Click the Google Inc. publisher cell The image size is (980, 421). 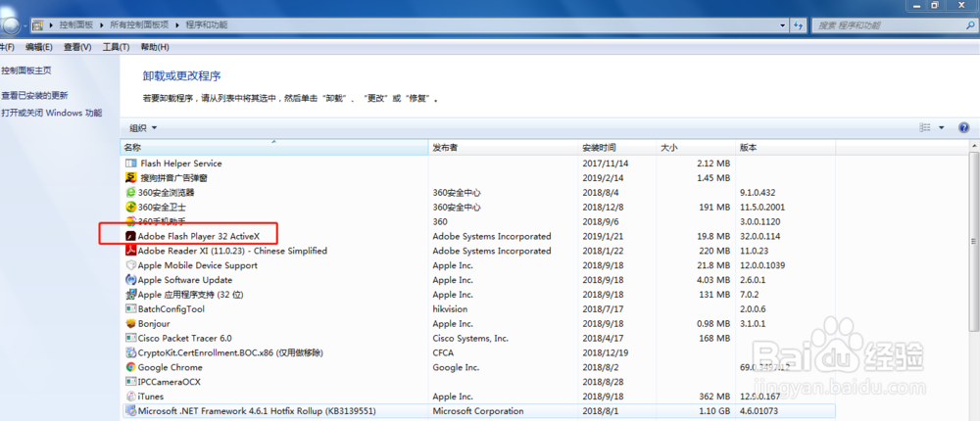coord(457,367)
